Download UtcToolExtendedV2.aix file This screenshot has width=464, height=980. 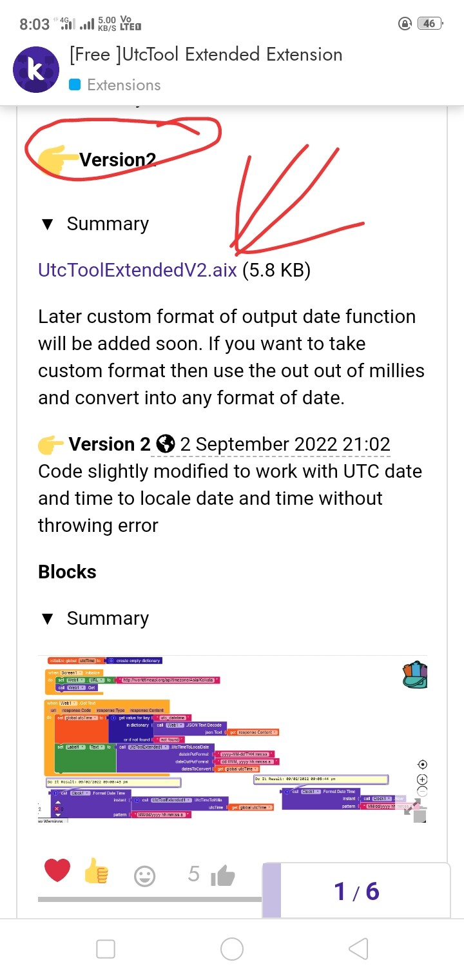137,270
